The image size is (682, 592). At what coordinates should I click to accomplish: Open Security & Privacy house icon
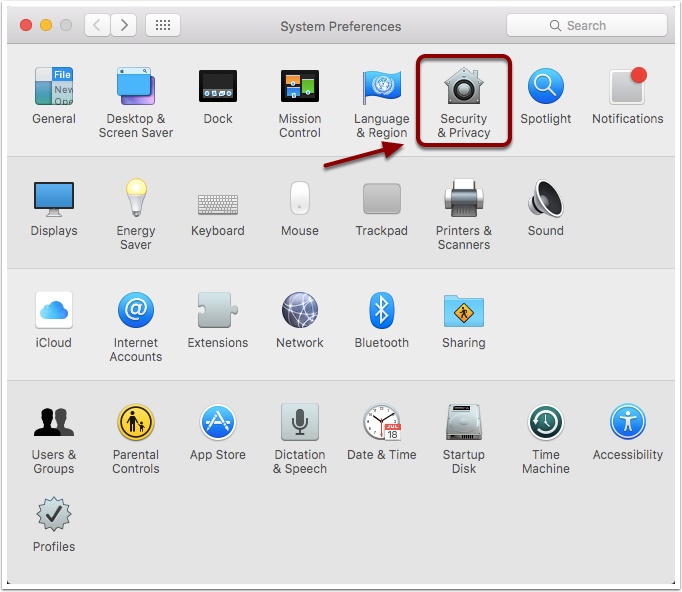(464, 86)
